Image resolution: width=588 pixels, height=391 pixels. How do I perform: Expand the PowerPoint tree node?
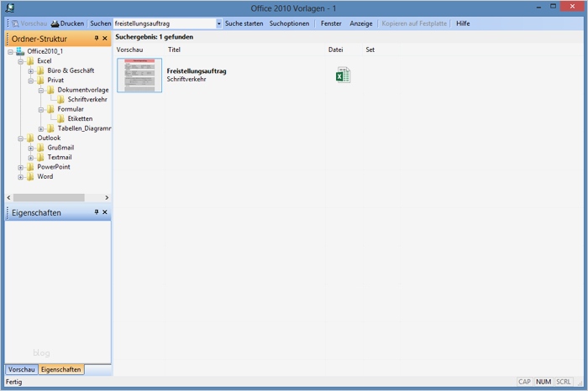tap(21, 168)
